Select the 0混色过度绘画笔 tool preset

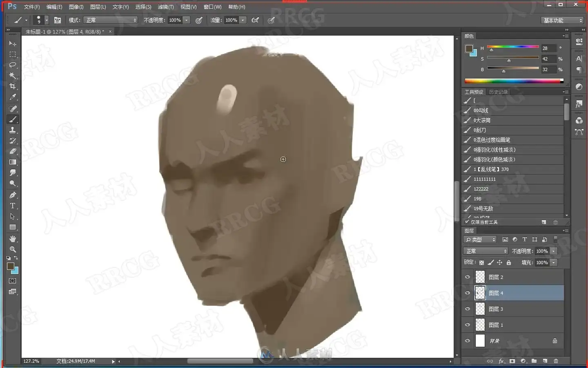[x=513, y=140]
